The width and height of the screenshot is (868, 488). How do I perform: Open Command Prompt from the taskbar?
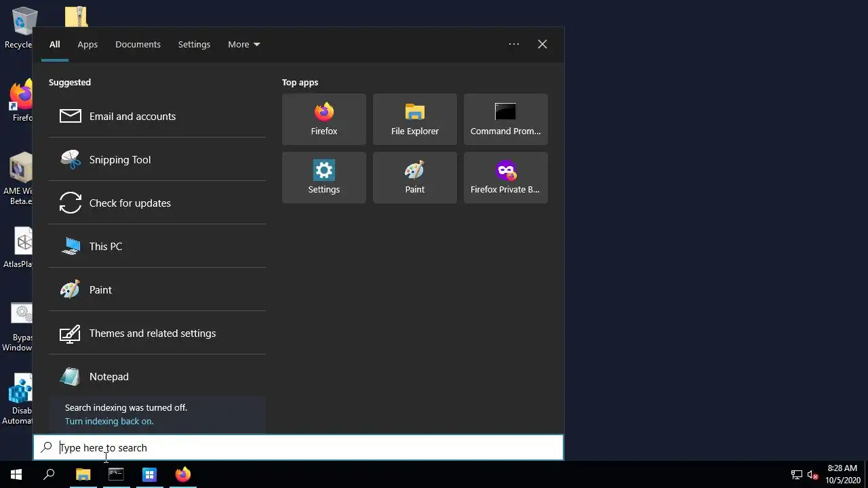116,474
